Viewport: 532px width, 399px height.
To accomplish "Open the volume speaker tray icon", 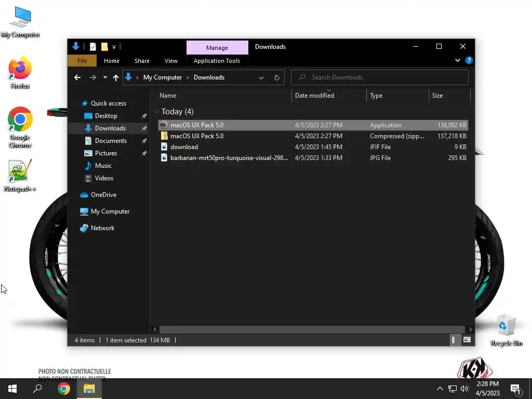I will (464, 389).
